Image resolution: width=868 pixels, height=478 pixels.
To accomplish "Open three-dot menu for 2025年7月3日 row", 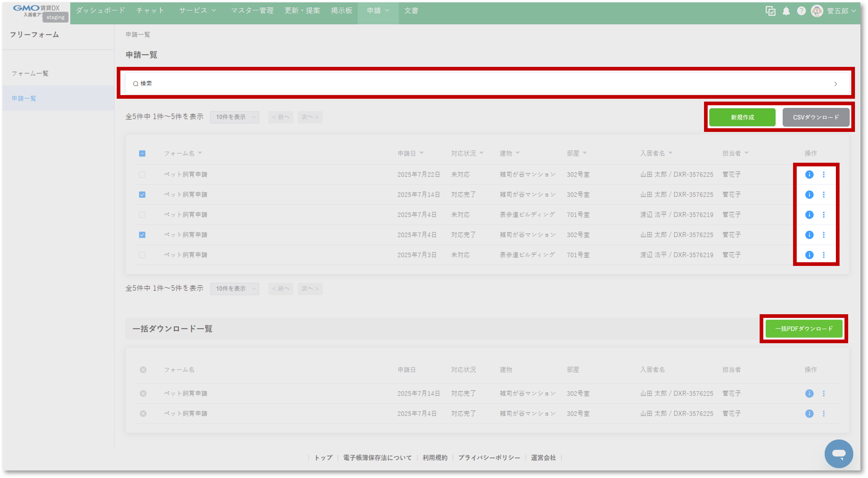I will tap(824, 255).
